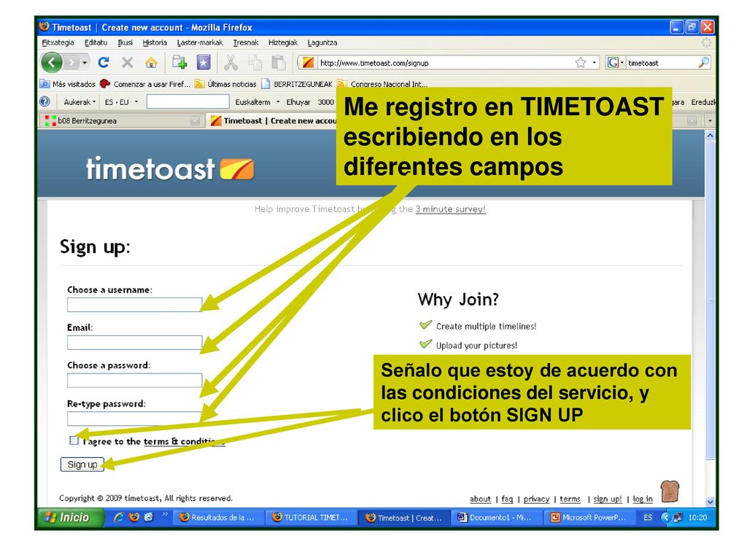Open the back/forward history dropdown arrow
Viewport: 747px width, 560px height.
tap(85, 63)
